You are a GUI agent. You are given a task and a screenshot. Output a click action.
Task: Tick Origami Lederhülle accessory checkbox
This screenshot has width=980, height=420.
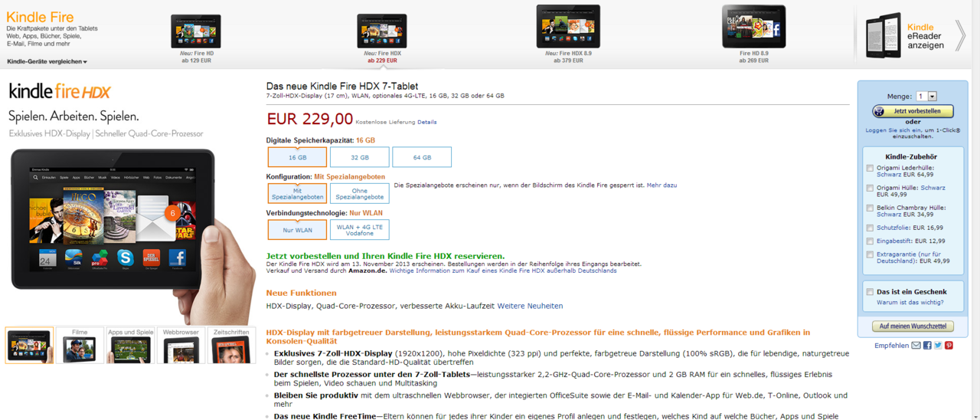[x=870, y=168]
